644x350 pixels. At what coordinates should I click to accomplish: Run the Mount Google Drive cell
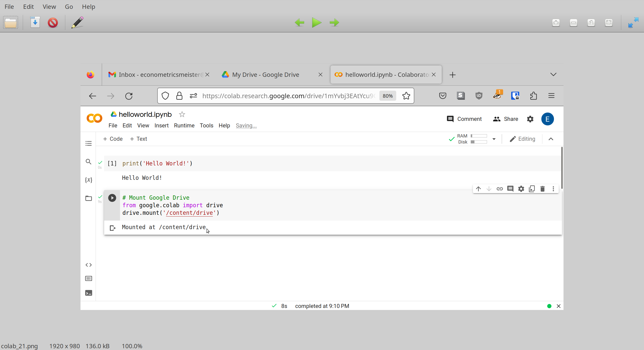[112, 198]
